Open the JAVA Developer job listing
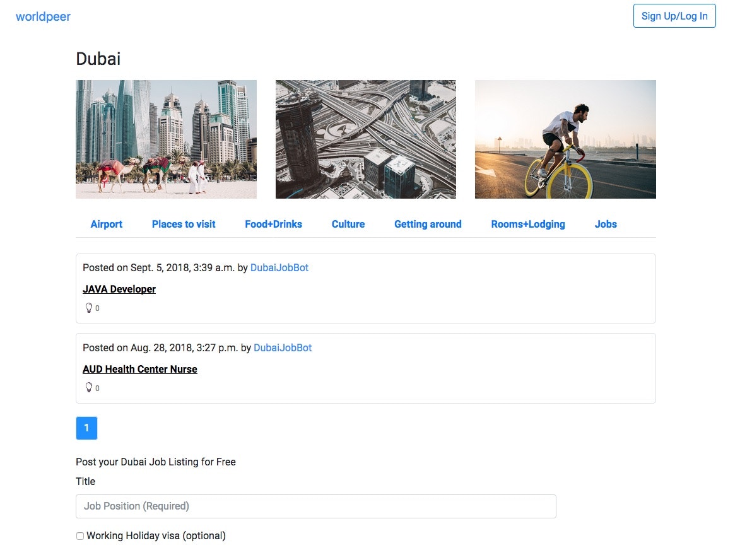740x560 pixels. (x=119, y=289)
